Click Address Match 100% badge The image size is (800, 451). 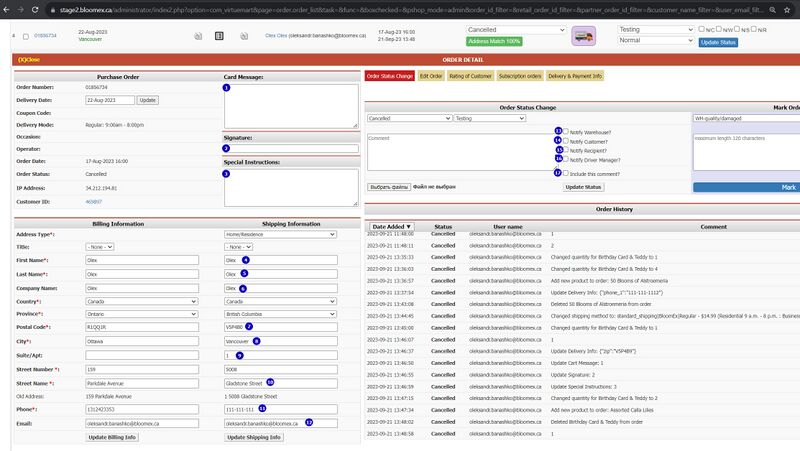tap(494, 41)
